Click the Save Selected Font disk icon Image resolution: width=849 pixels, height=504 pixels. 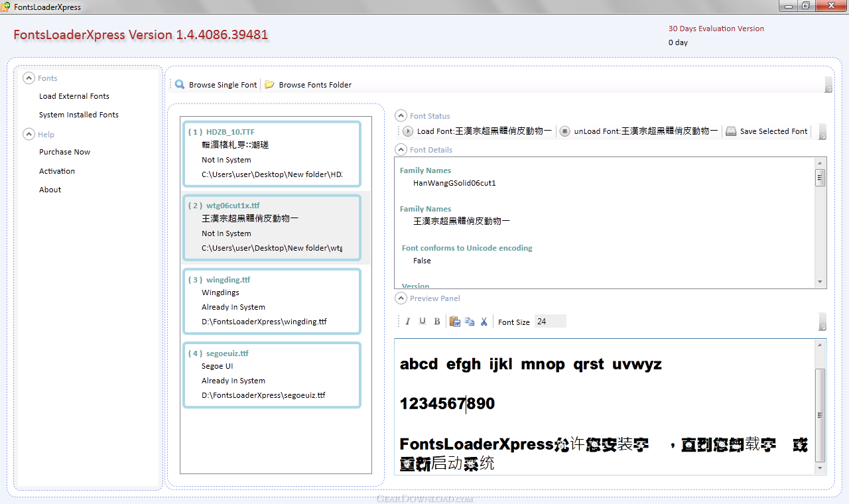point(731,131)
